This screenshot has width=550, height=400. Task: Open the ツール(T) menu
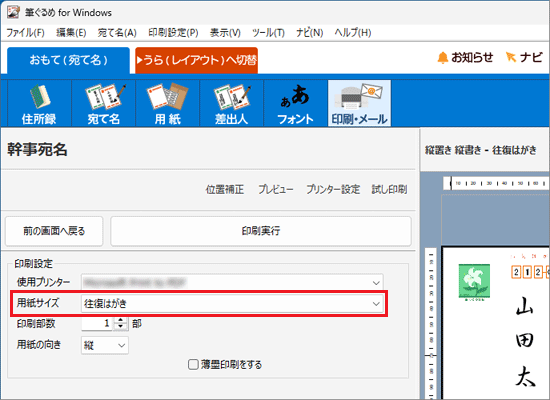click(268, 33)
